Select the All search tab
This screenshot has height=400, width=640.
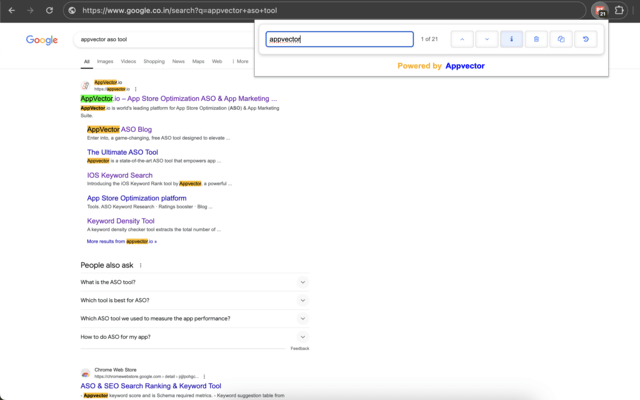coord(87,62)
